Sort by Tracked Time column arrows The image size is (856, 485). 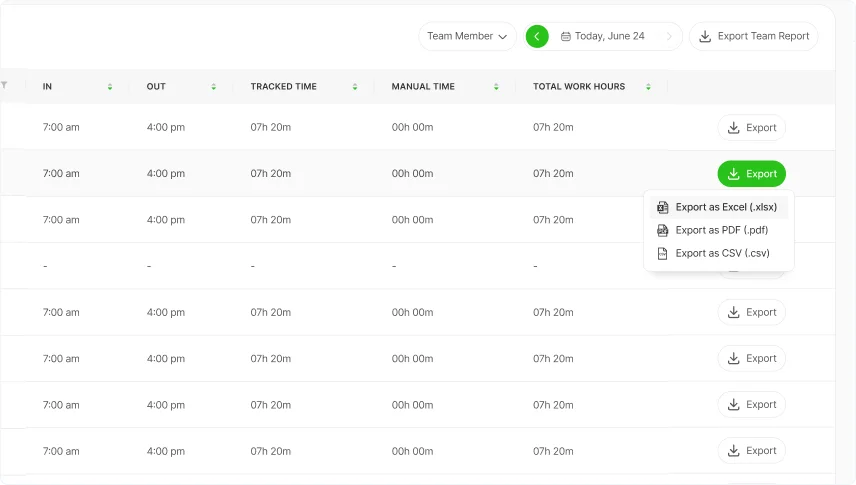coord(355,87)
